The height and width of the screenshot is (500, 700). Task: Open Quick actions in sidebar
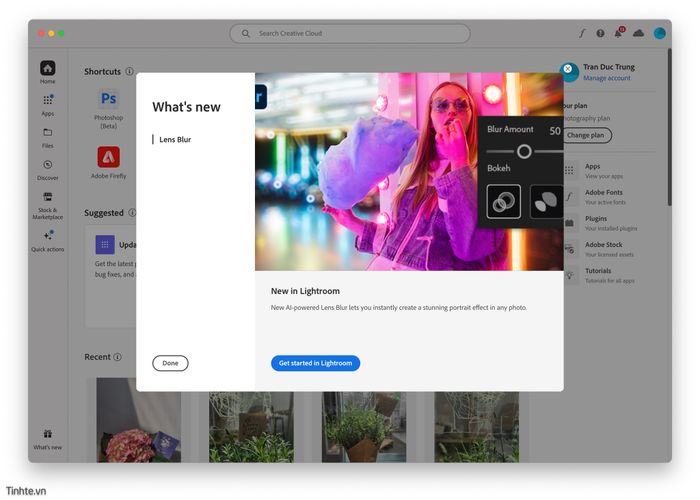point(48,241)
